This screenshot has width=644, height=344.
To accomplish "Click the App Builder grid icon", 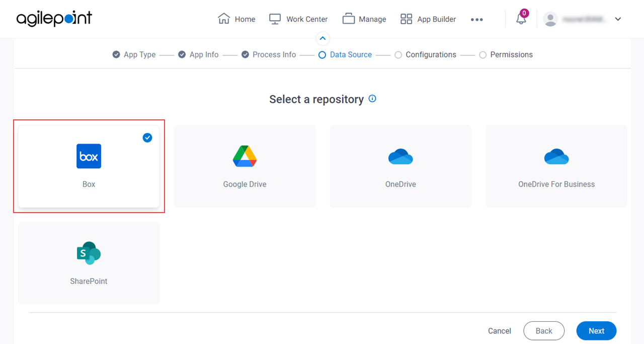I will coord(406,19).
